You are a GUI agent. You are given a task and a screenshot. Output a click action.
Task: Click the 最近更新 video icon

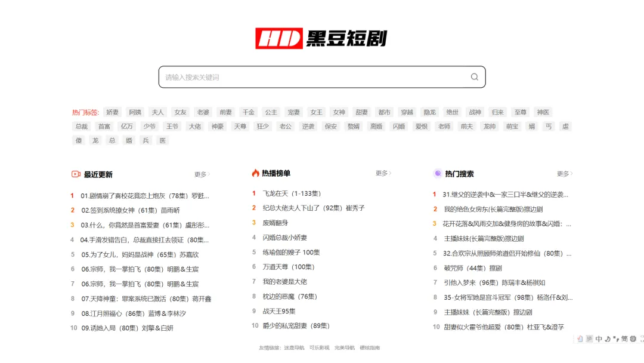[76, 174]
